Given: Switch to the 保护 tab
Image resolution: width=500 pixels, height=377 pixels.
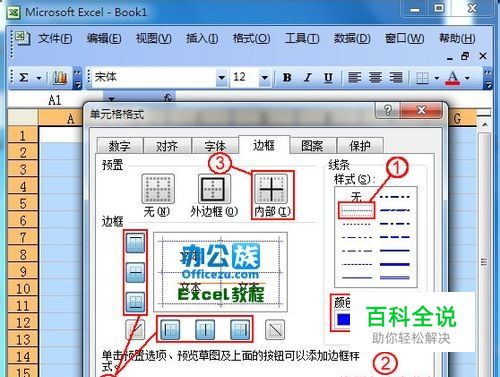Looking at the screenshot, I should tap(360, 146).
